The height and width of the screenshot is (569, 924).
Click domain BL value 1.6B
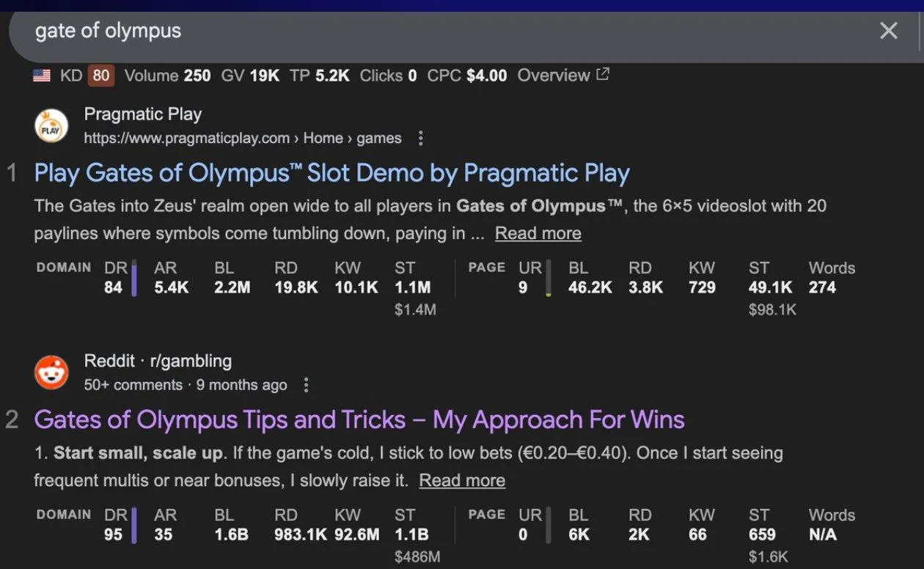tap(231, 535)
